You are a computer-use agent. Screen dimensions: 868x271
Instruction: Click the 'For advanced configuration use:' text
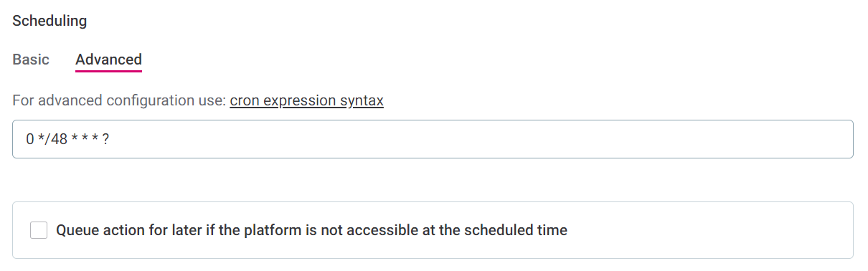[x=119, y=100]
